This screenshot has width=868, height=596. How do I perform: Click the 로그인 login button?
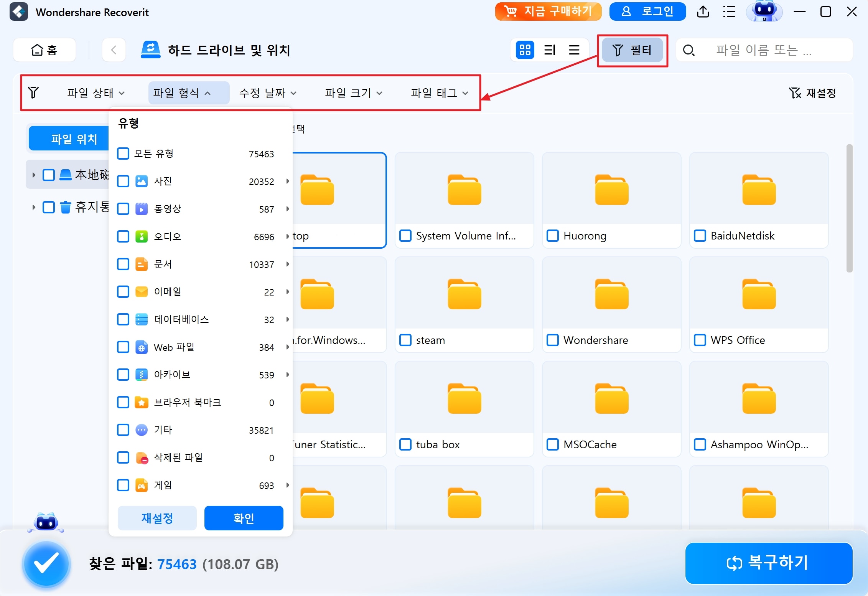click(x=647, y=12)
